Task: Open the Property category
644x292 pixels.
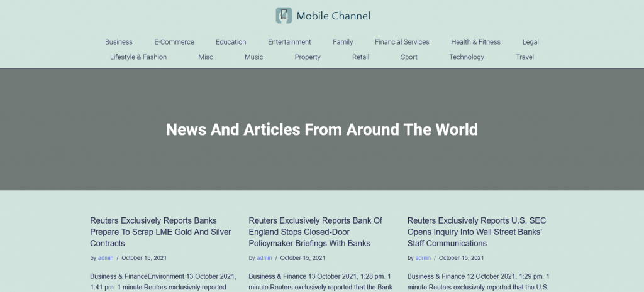Action: (308, 57)
